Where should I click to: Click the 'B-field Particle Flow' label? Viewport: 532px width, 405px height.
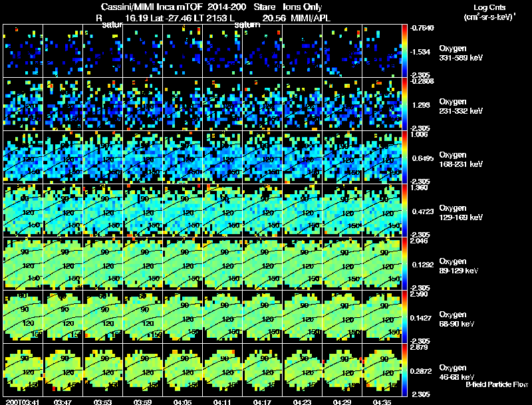coord(497,384)
